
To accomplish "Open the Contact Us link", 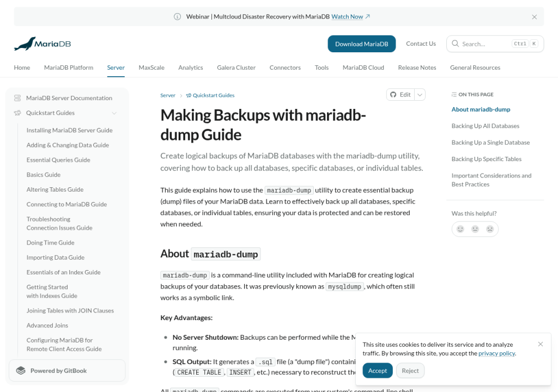I will (421, 44).
